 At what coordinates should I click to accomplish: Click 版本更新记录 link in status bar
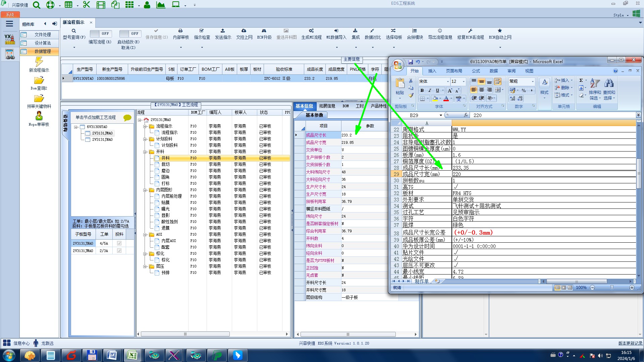[630, 343]
